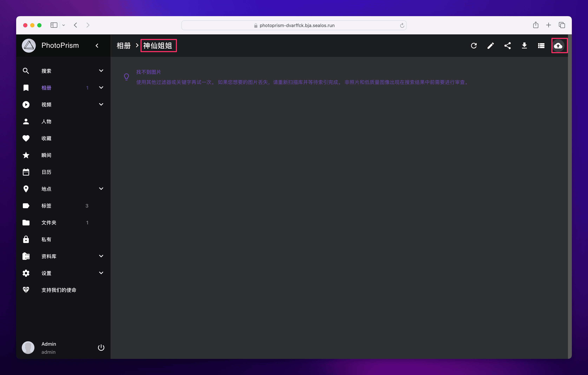Expand the 设置 submenu chevron
This screenshot has height=375, width=588.
click(x=101, y=273)
